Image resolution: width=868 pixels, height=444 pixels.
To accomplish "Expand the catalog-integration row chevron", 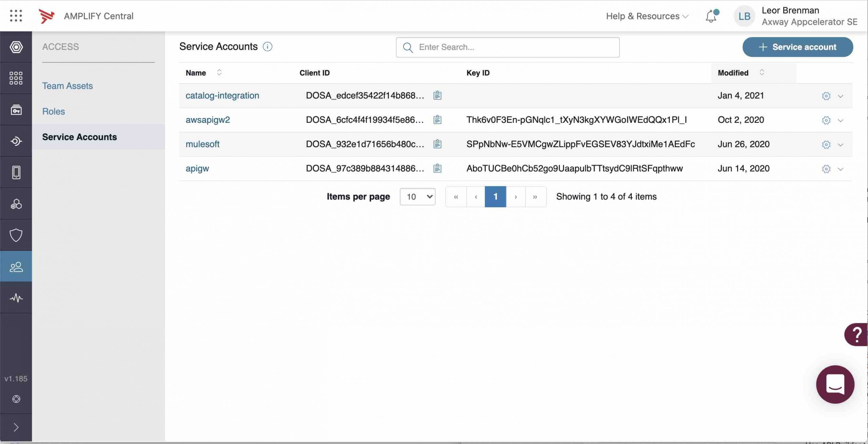I will [841, 96].
